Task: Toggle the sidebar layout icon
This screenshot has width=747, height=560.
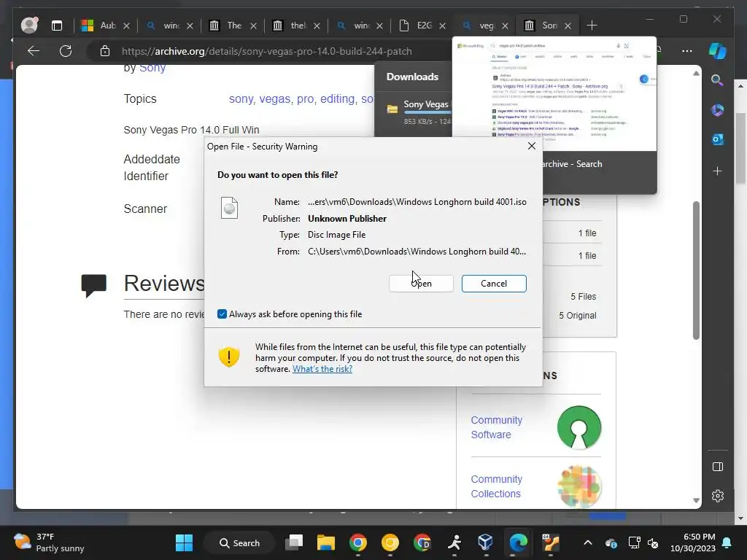Action: click(718, 467)
